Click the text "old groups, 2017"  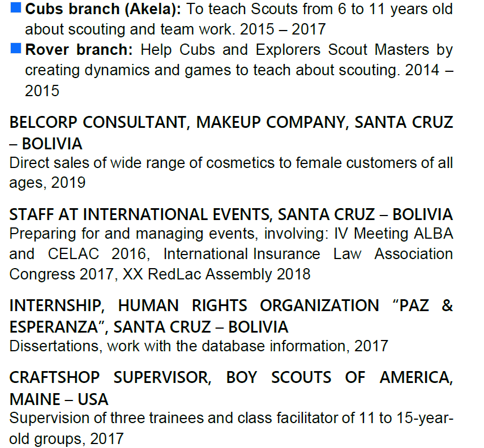pyautogui.click(x=66, y=438)
